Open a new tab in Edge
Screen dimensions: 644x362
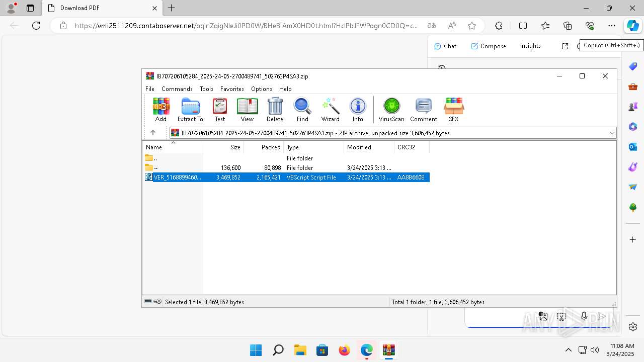click(172, 8)
